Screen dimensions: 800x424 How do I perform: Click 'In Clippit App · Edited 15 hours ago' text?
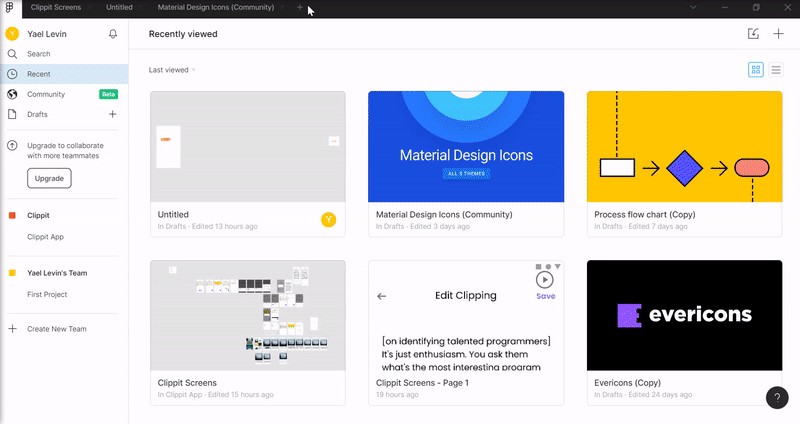click(x=215, y=395)
